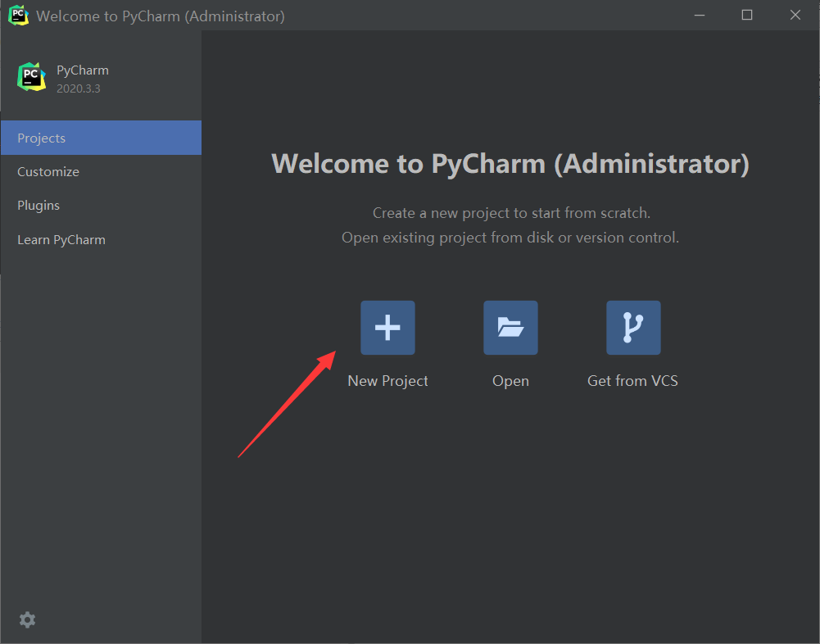The width and height of the screenshot is (820, 644).
Task: Click the Get from VCS branch icon
Action: click(633, 328)
